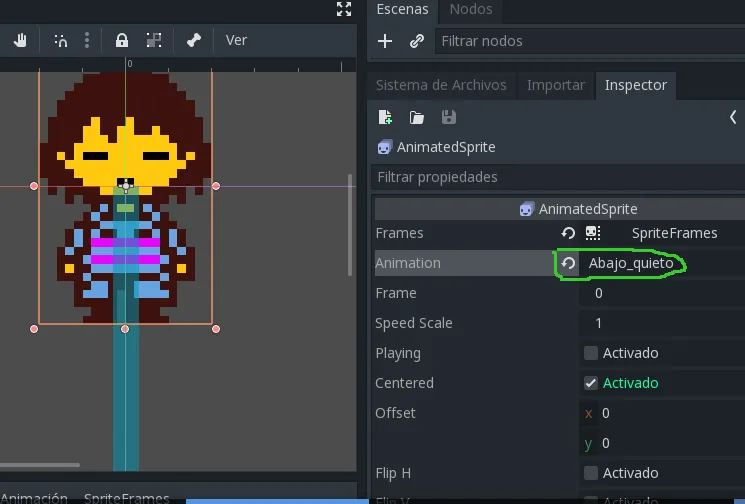Click the Speed Scale value field
This screenshot has width=745, height=504.
(662, 323)
